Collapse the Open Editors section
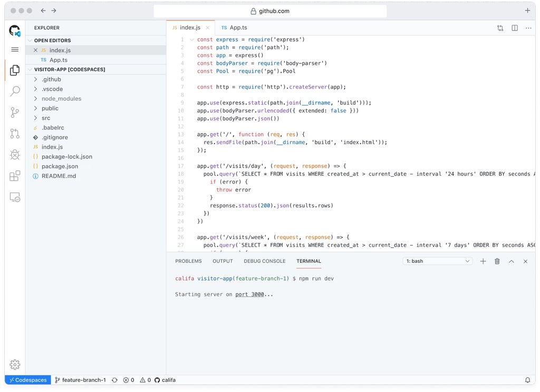 [31, 40]
